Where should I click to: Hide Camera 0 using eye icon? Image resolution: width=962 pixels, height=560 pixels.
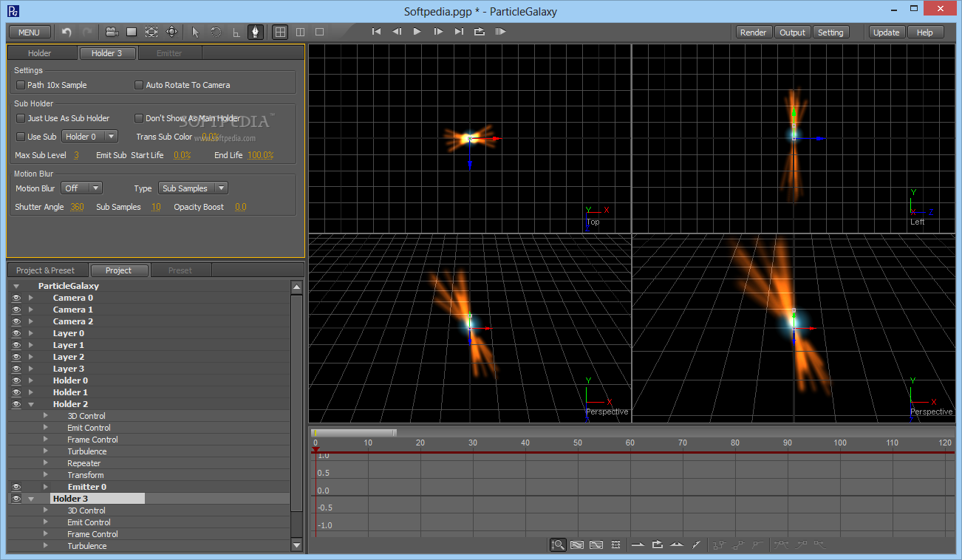click(16, 298)
